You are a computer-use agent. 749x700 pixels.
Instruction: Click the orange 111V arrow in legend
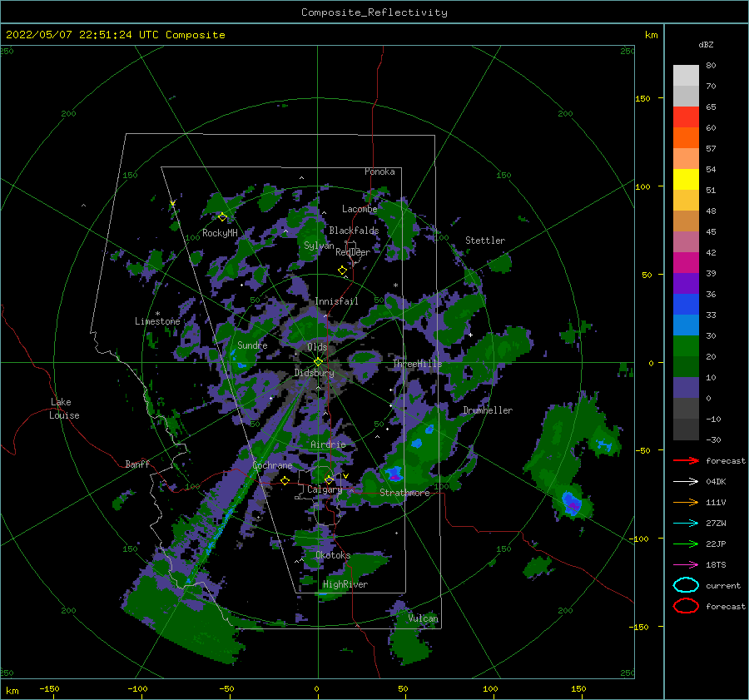686,502
